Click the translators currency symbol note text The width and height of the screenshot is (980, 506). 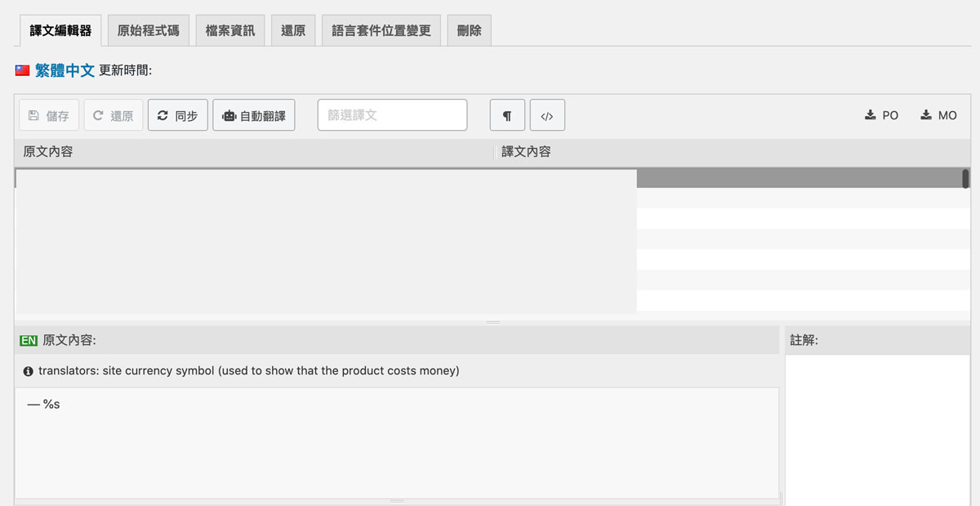pyautogui.click(x=249, y=371)
